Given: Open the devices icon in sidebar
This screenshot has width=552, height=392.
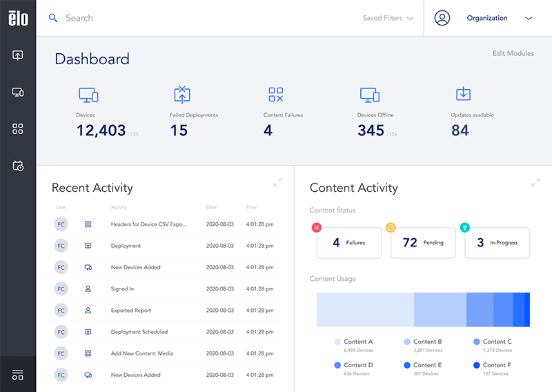Looking at the screenshot, I should pos(18,92).
